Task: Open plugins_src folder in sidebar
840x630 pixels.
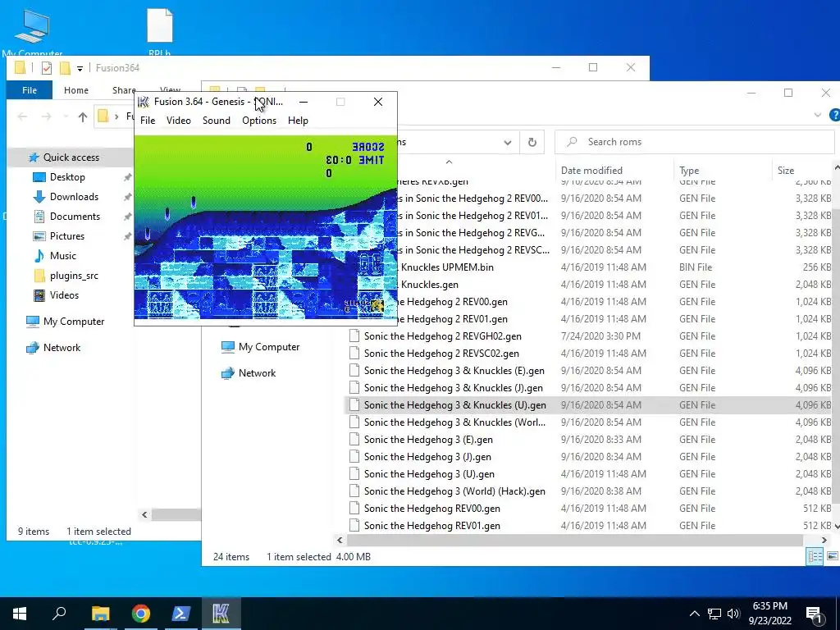Action: tap(74, 276)
